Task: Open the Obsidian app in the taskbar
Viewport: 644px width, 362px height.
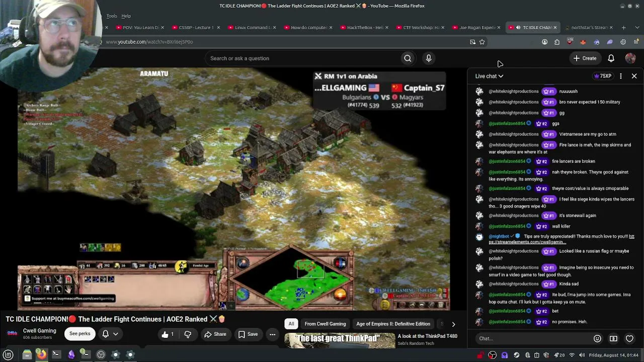Action: pos(71,355)
